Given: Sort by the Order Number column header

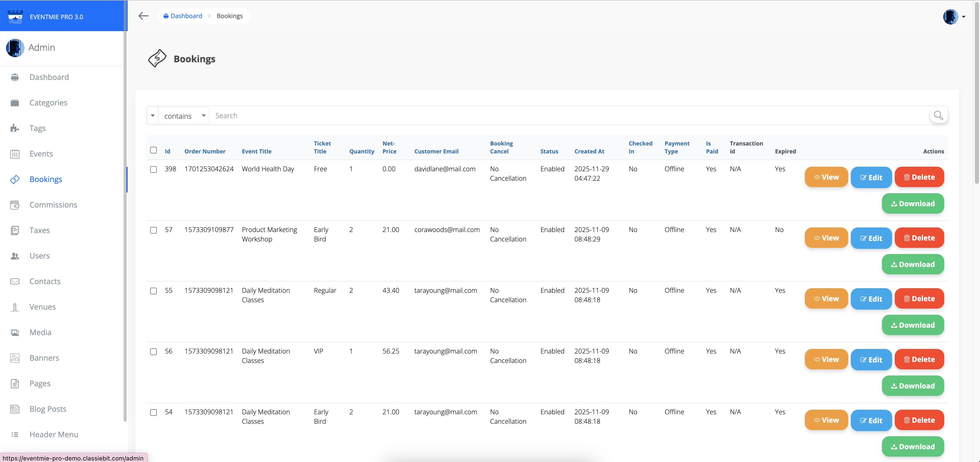Looking at the screenshot, I should point(205,151).
